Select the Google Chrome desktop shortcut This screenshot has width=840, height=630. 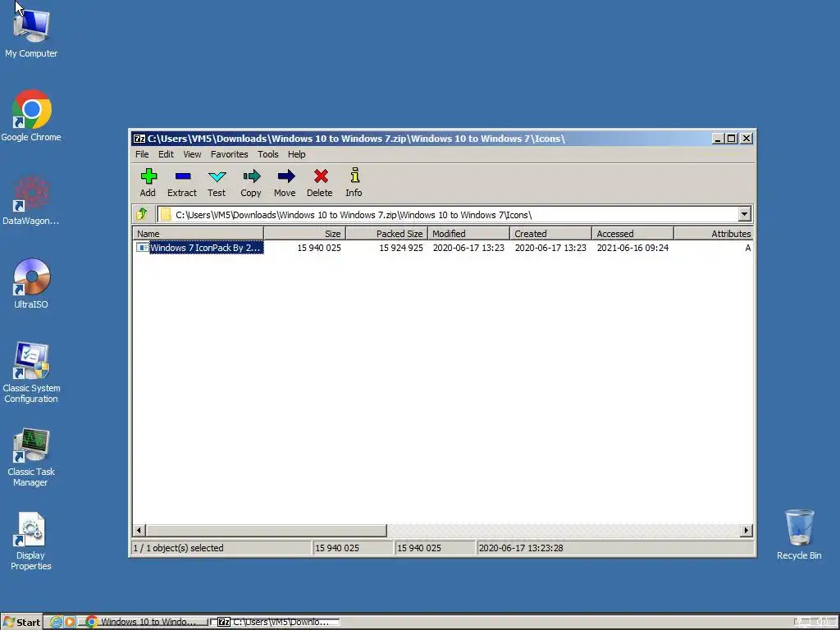pos(31,116)
